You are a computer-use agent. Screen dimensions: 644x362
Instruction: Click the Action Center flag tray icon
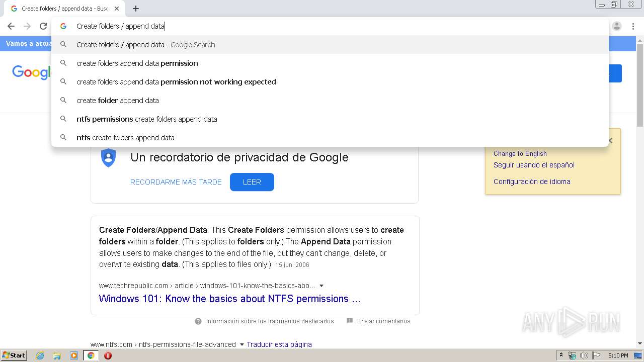pos(596,355)
